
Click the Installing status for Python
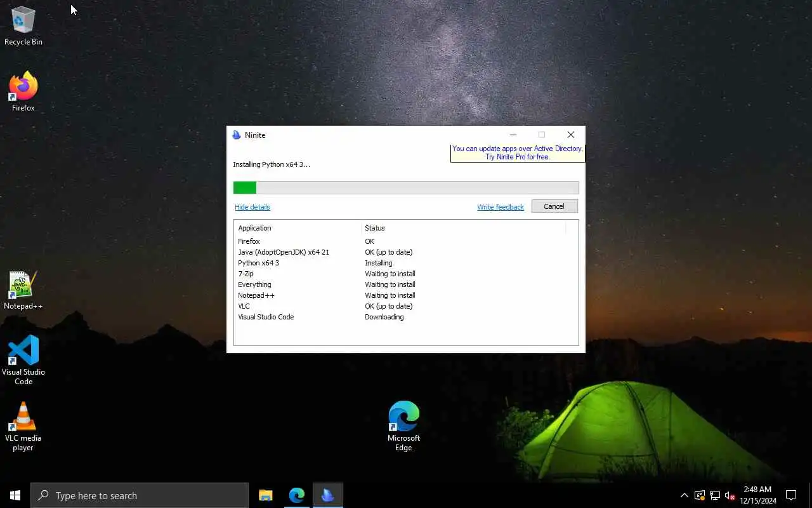379,263
